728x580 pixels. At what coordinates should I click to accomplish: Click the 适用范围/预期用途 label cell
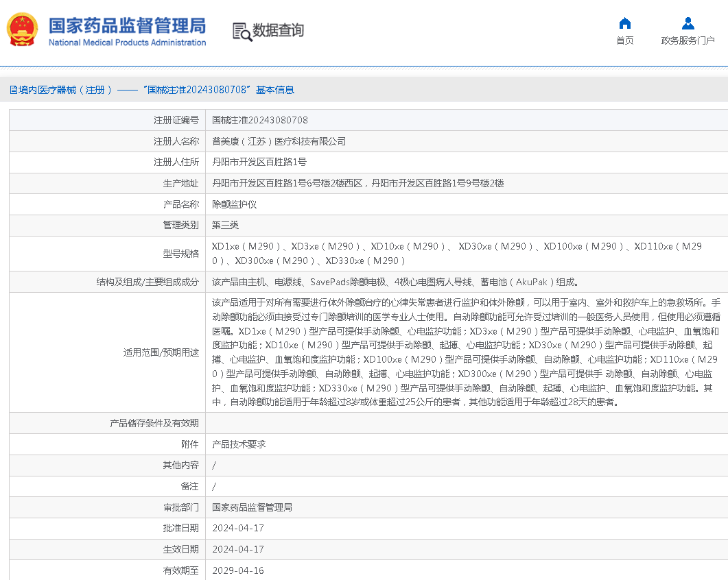[108, 352]
